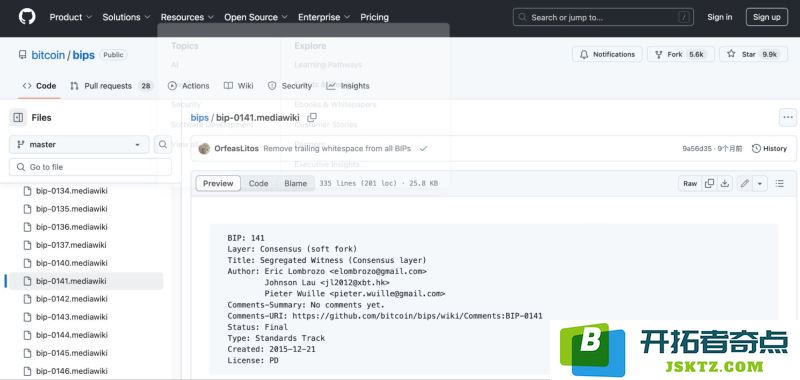Switch to the Actions tab
Screen dimensions: 800x380
point(188,86)
